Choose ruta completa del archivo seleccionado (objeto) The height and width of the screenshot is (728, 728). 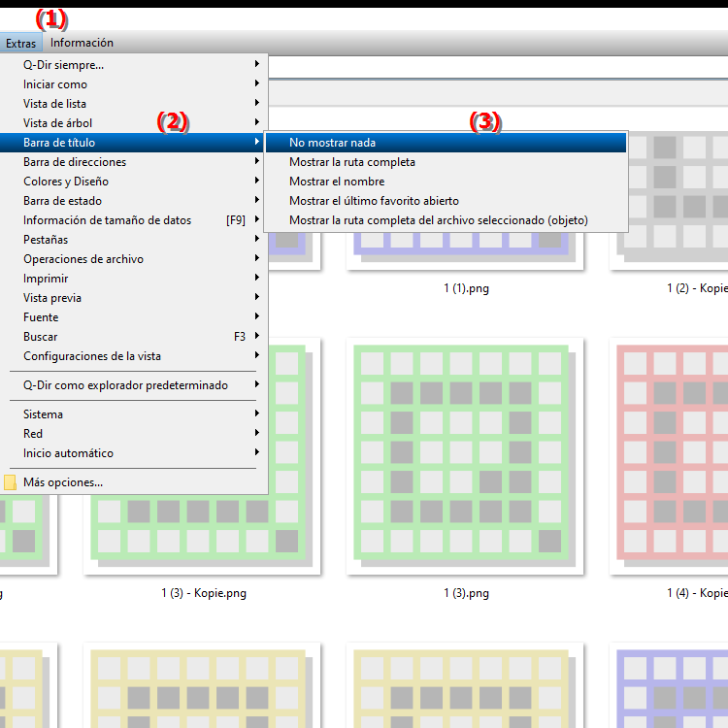tap(446, 220)
